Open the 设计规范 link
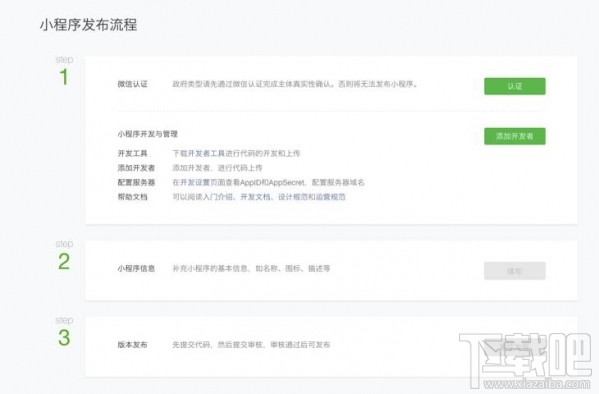599x394 pixels. click(293, 197)
